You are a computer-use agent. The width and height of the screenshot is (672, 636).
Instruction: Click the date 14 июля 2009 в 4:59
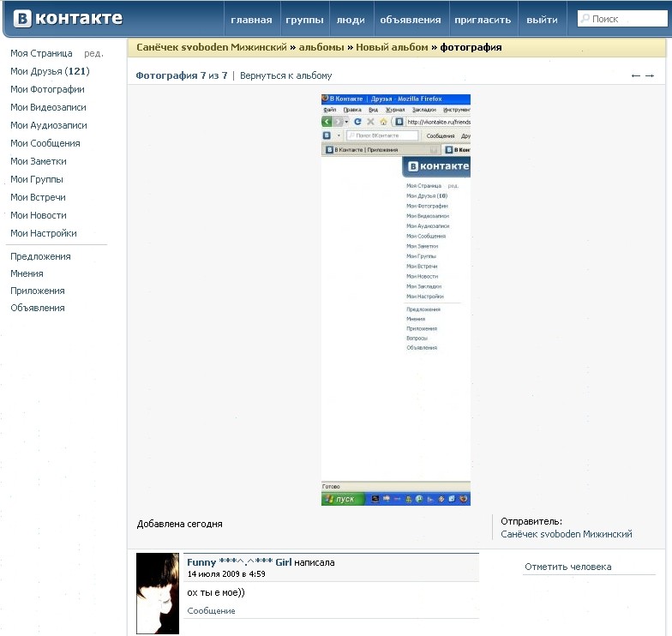226,574
